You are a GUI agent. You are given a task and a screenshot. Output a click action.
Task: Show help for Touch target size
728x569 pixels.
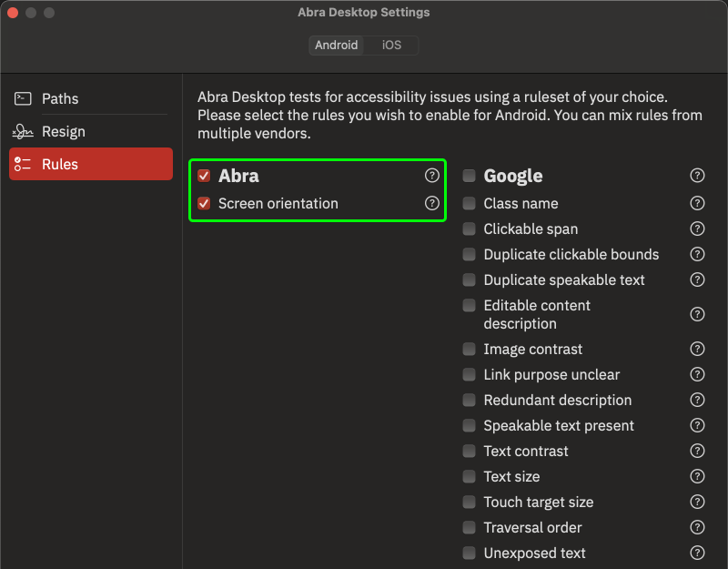pyautogui.click(x=697, y=503)
